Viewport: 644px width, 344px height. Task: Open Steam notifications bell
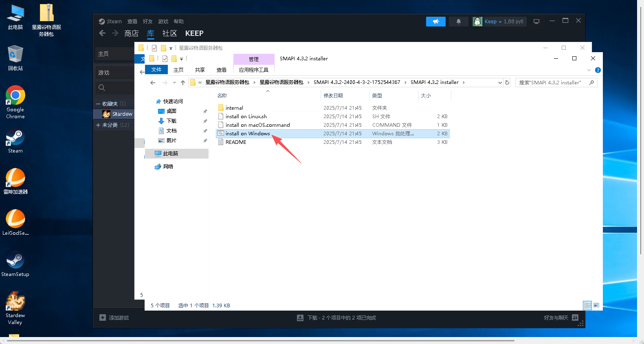pos(458,22)
